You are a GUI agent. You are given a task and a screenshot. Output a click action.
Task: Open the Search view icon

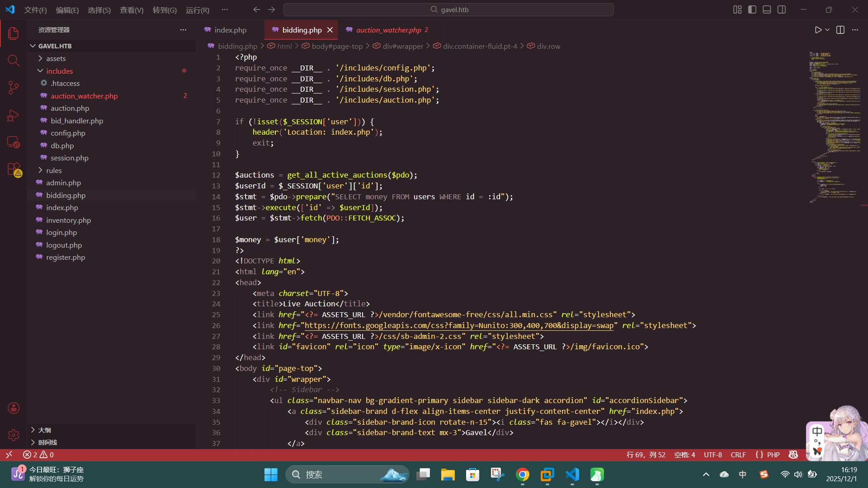pyautogui.click(x=14, y=61)
